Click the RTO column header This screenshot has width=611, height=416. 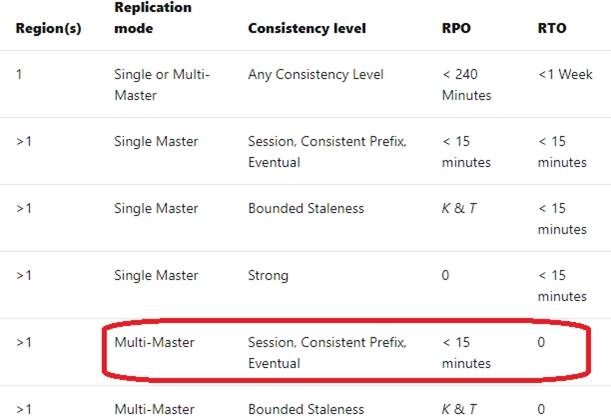[552, 29]
